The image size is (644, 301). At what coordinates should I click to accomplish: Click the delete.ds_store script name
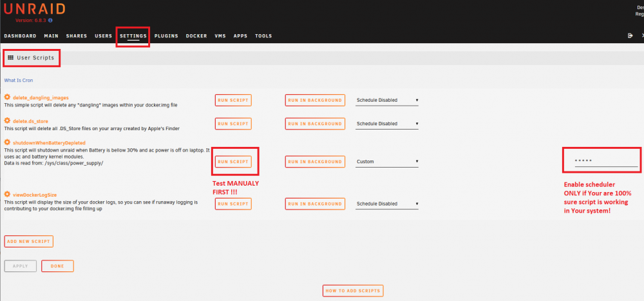(31, 121)
